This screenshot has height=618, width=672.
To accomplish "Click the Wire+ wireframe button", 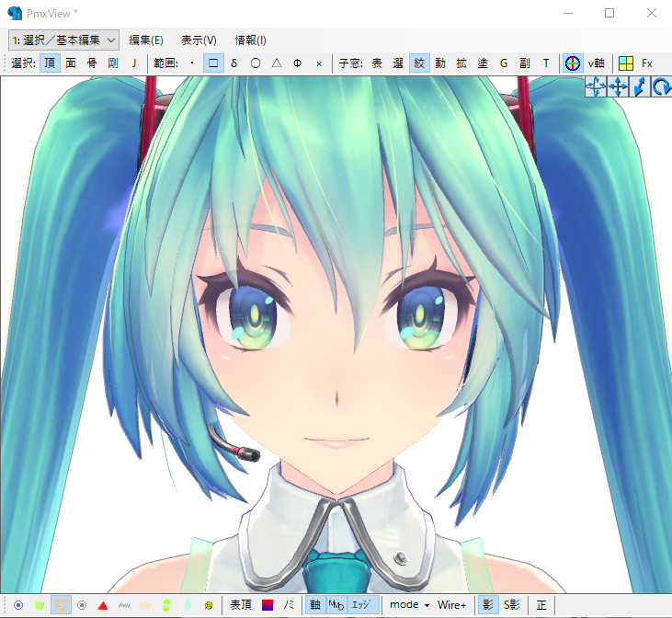I will coord(451,605).
